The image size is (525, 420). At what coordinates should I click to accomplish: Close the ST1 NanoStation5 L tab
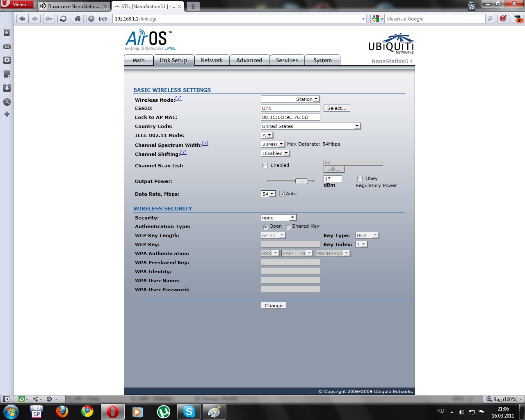coord(179,7)
